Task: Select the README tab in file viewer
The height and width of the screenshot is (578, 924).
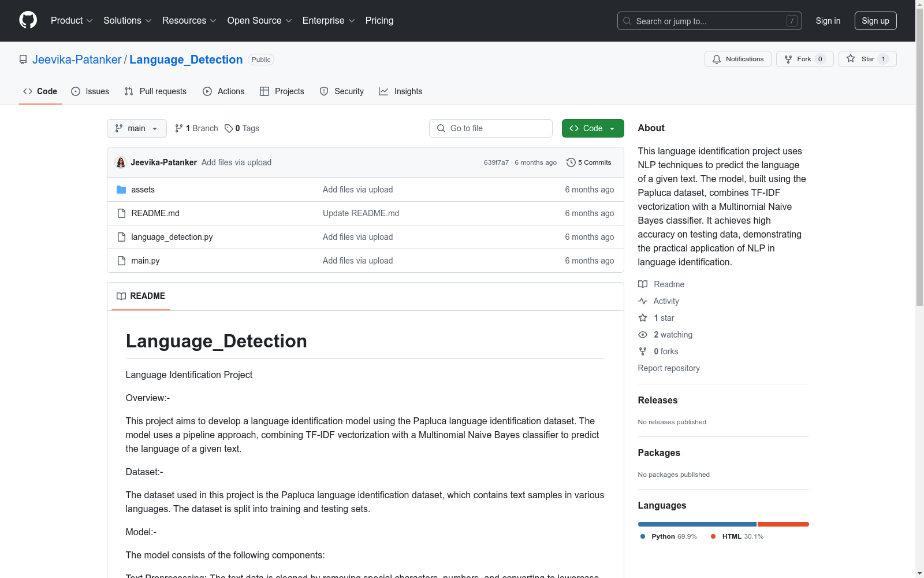Action: 141,296
